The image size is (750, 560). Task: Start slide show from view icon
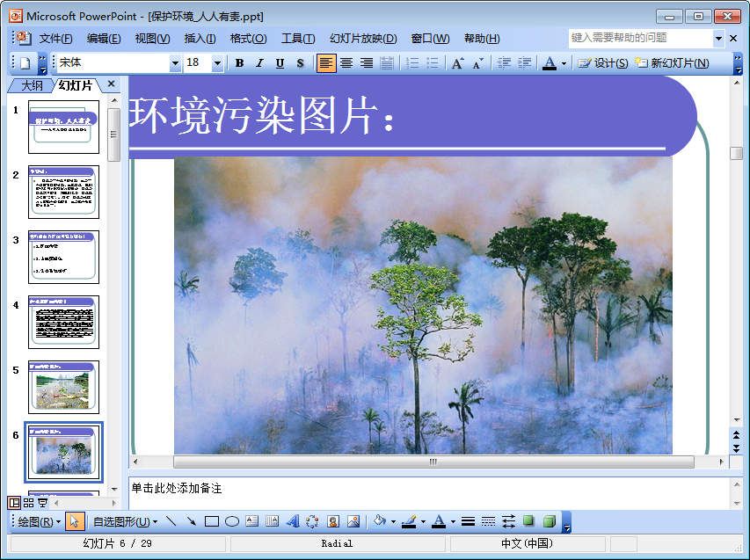(42, 503)
